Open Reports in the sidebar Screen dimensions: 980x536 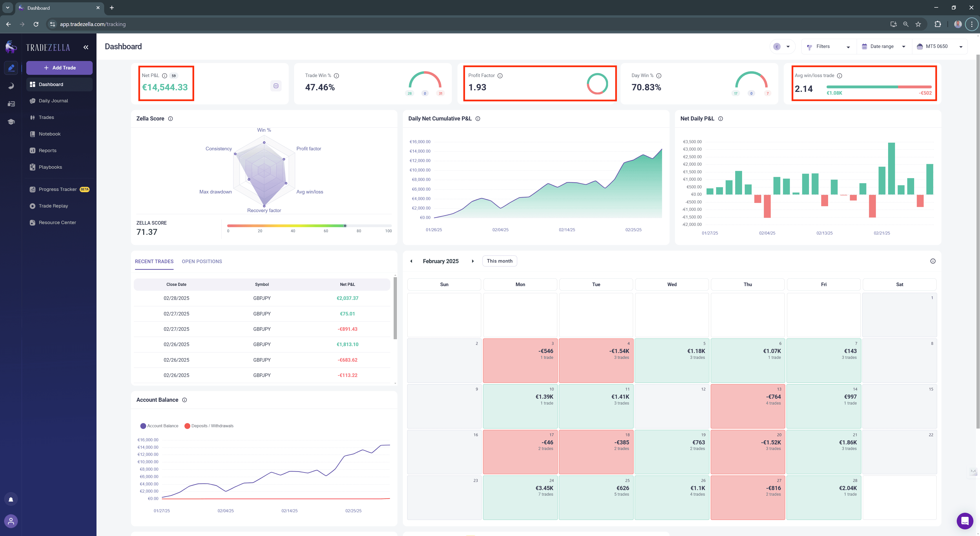tap(59, 151)
